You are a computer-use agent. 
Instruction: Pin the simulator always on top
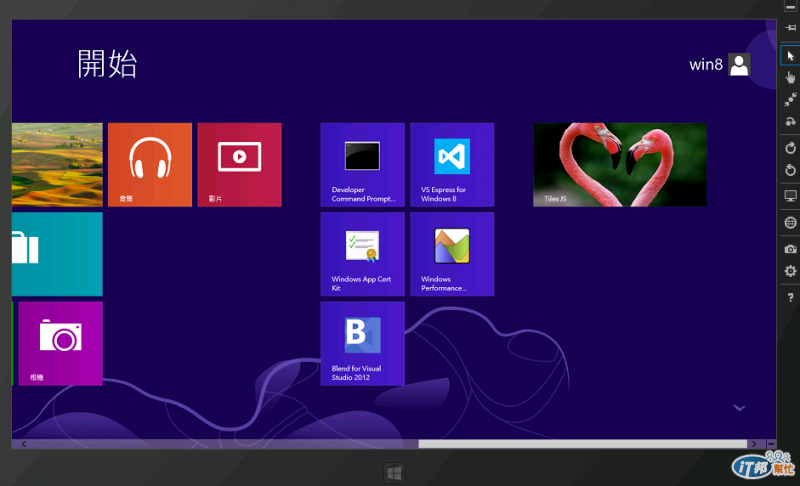click(790, 28)
